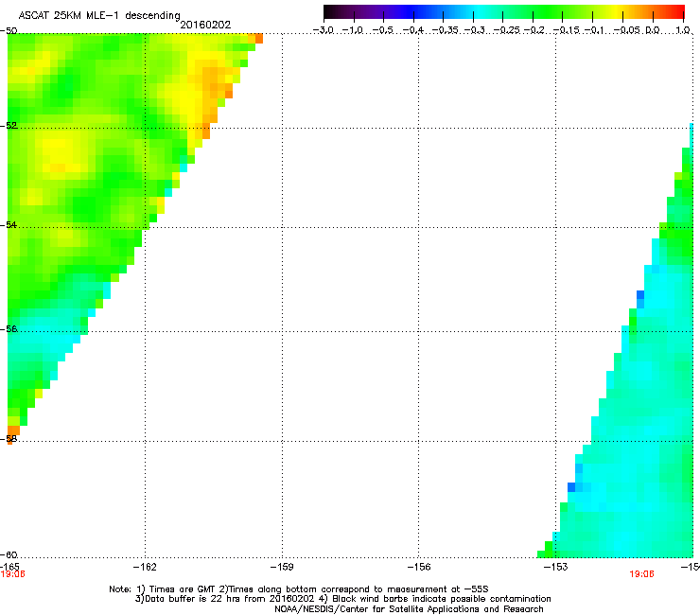Click the 0.0 color scale label
This screenshot has width=700, height=615.
[x=653, y=30]
